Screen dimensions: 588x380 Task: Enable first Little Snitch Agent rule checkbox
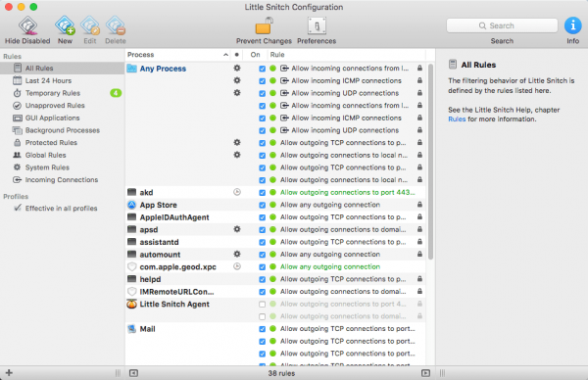pyautogui.click(x=262, y=304)
